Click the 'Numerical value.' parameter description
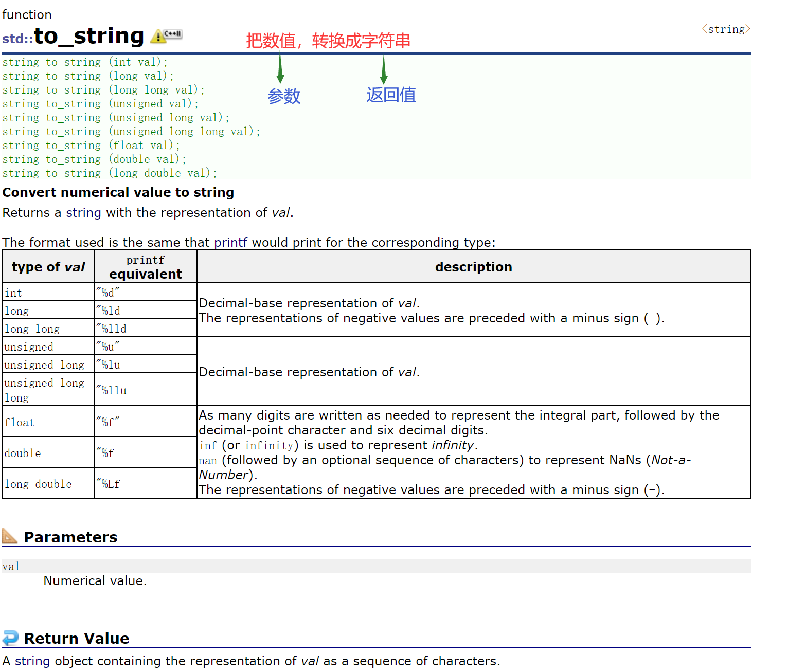 [95, 580]
